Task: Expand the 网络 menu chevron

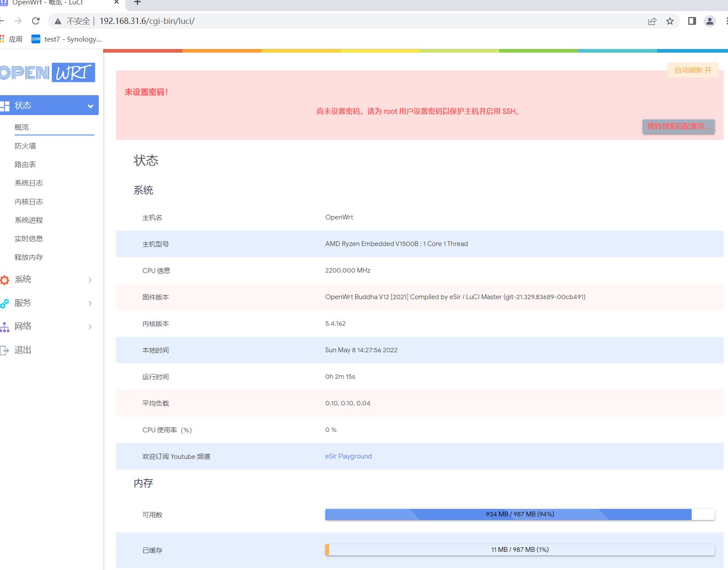Action: click(90, 327)
